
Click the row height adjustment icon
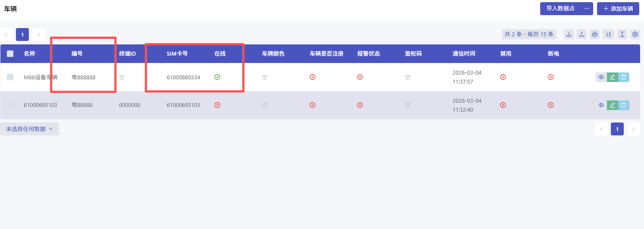click(622, 35)
